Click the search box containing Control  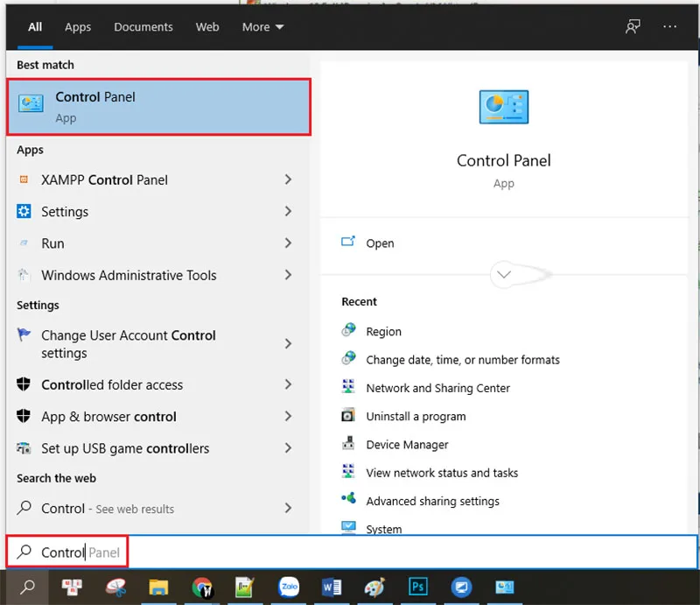352,552
